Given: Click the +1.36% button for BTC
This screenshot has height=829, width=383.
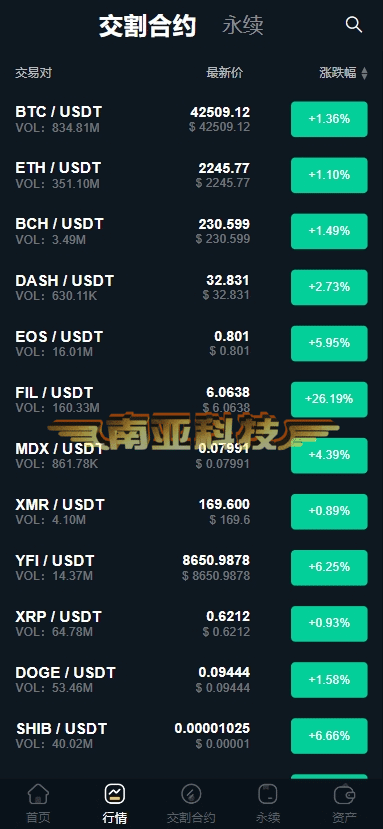Looking at the screenshot, I should (x=329, y=119).
